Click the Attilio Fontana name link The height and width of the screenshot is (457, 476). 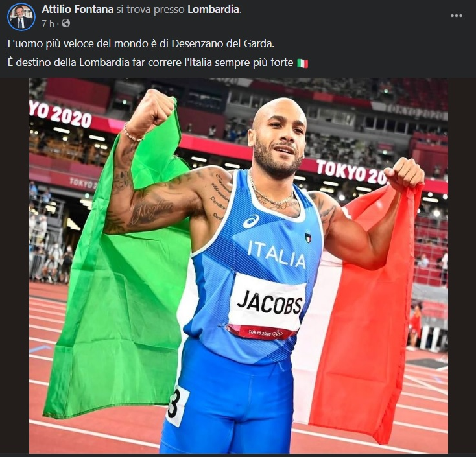tap(77, 10)
